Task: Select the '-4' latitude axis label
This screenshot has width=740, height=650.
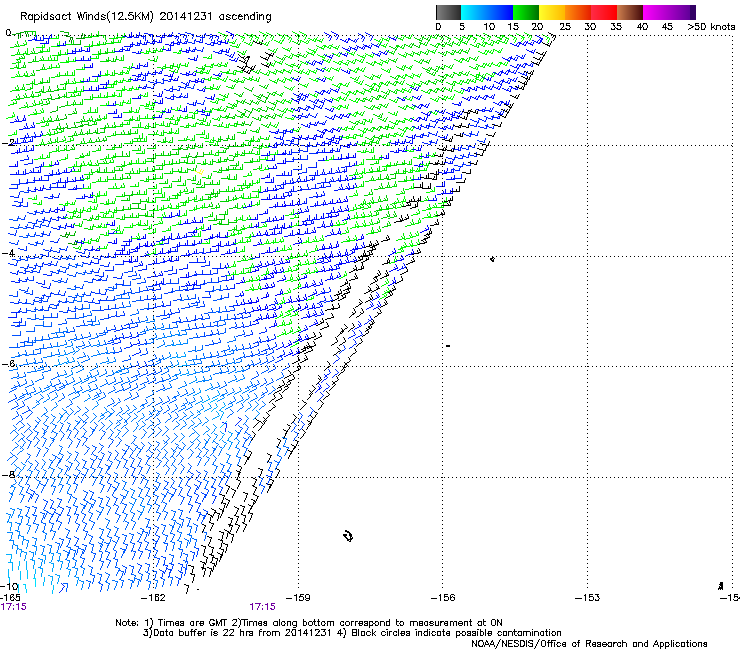Action: point(8,253)
